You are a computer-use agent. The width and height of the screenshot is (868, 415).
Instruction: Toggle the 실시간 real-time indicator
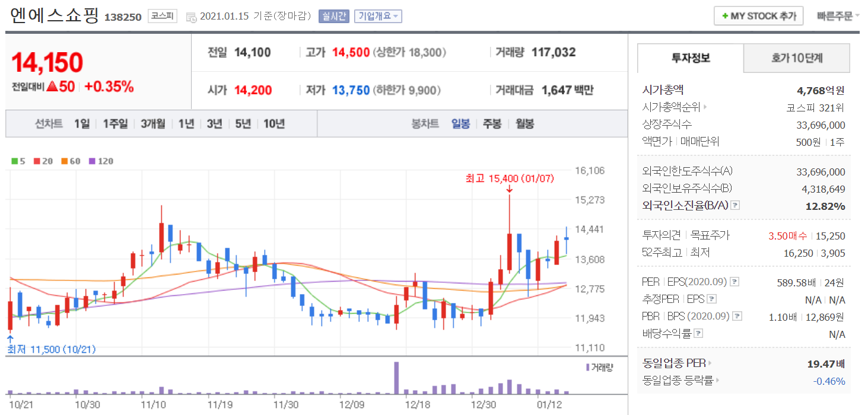pyautogui.click(x=333, y=17)
